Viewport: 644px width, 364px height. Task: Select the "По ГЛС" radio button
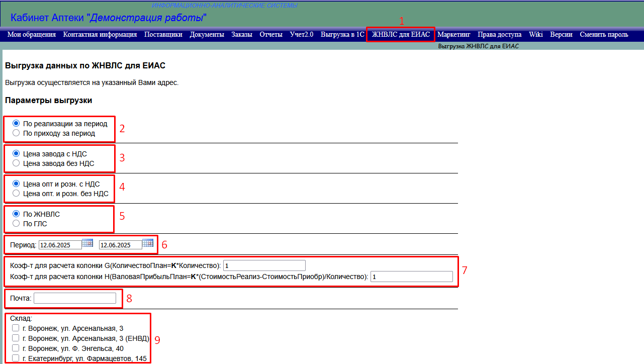[x=16, y=223]
